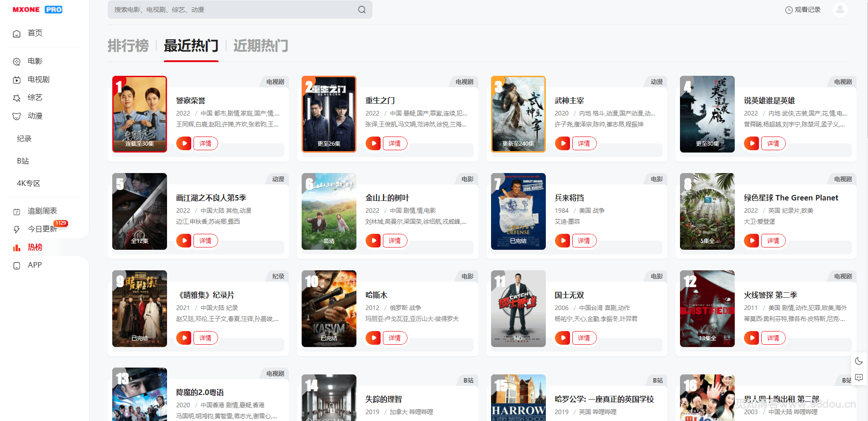
Task: Select the 首页 home icon in sidebar
Action: tap(16, 33)
